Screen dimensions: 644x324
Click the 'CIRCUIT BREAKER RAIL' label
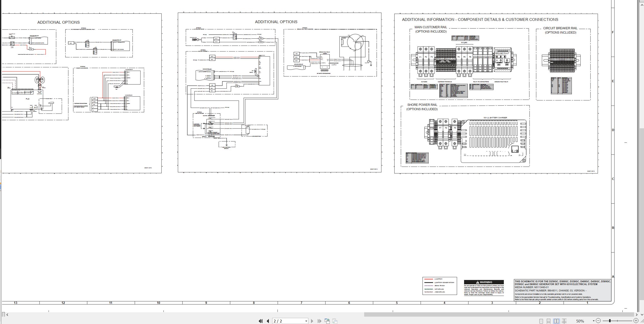(x=560, y=28)
